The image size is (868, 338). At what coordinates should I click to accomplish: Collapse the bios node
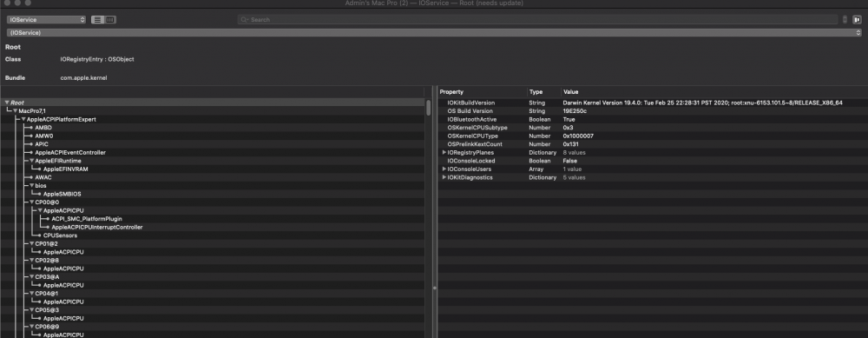click(32, 186)
